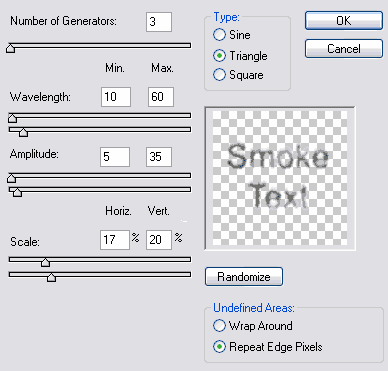
Task: Click the horizontal Scale slider handle
Action: pos(45,262)
